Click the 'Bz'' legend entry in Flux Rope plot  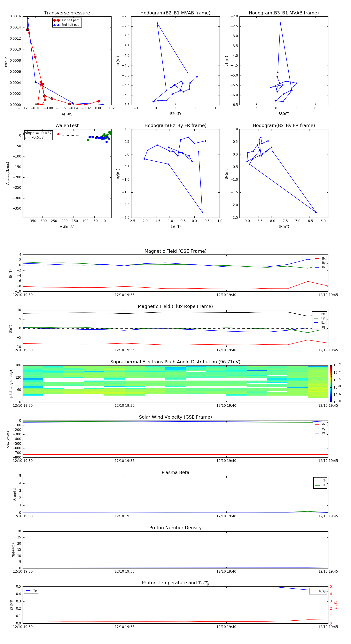pyautogui.click(x=320, y=323)
